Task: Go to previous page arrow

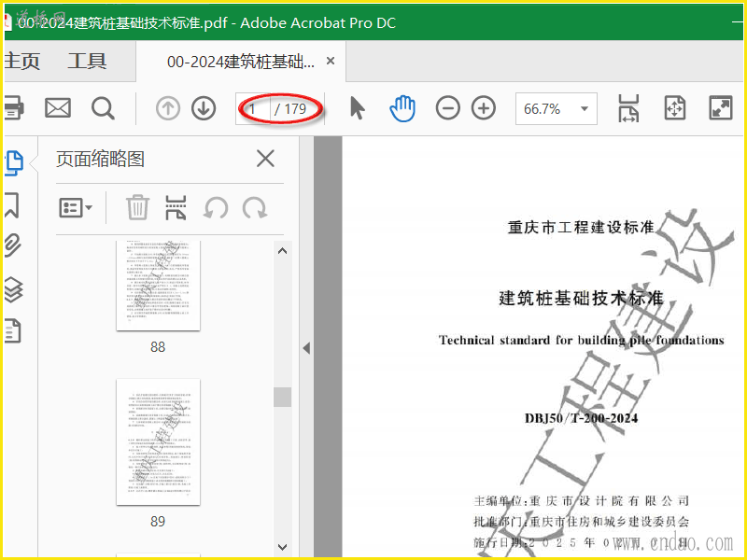Action: point(168,108)
